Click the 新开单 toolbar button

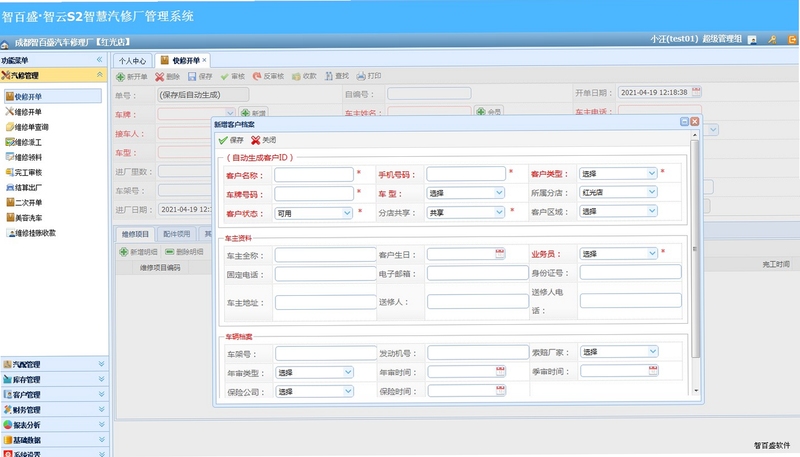(132, 77)
